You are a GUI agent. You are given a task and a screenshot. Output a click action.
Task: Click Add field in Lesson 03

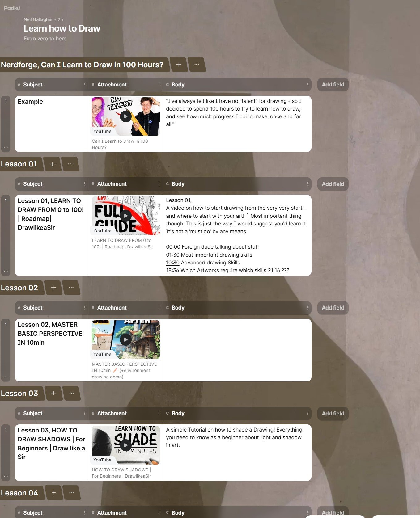tap(333, 414)
